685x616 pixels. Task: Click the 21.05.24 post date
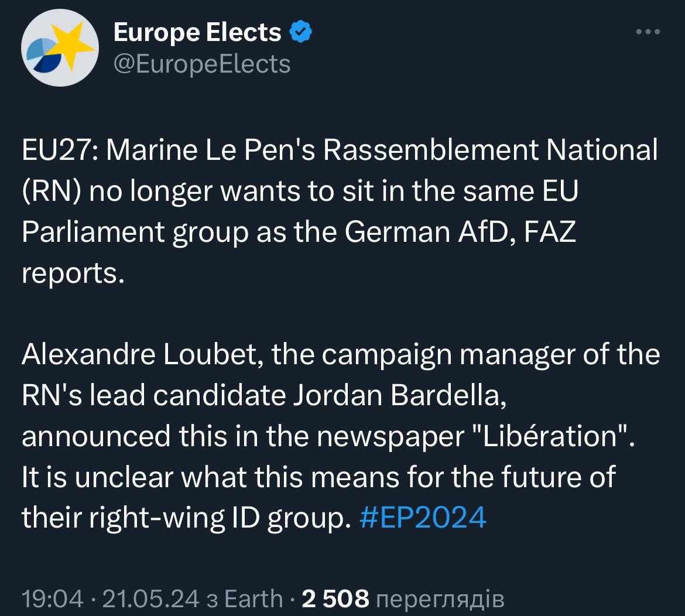(150, 598)
